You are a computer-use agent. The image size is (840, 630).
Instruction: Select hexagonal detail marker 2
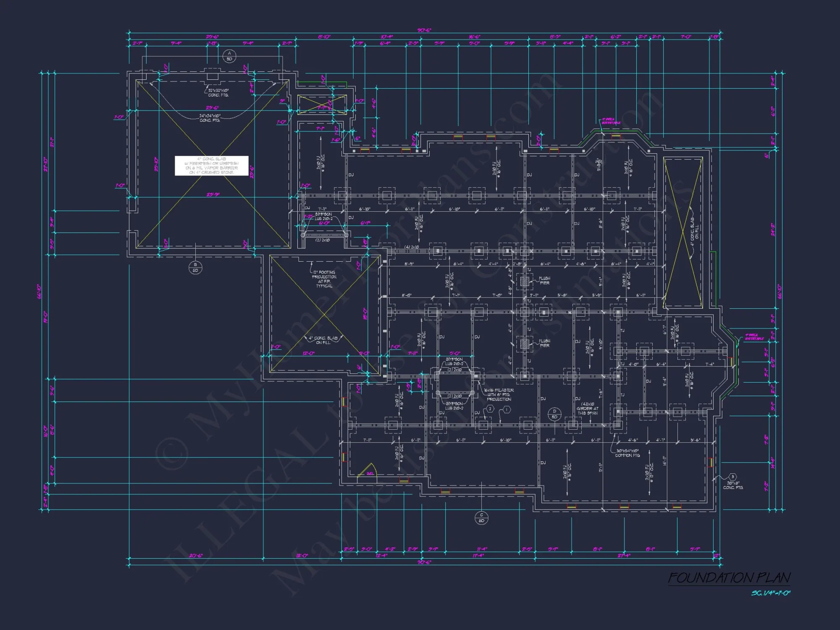pyautogui.click(x=490, y=409)
